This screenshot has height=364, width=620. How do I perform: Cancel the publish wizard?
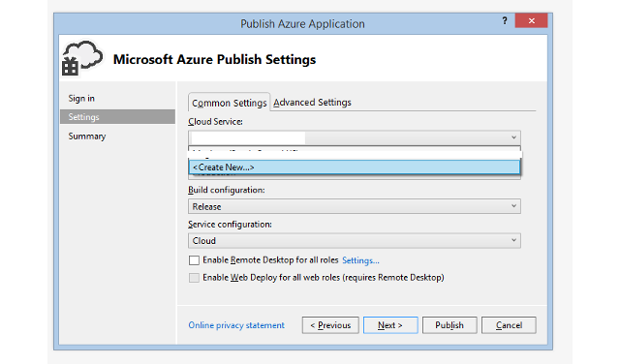pos(509,325)
